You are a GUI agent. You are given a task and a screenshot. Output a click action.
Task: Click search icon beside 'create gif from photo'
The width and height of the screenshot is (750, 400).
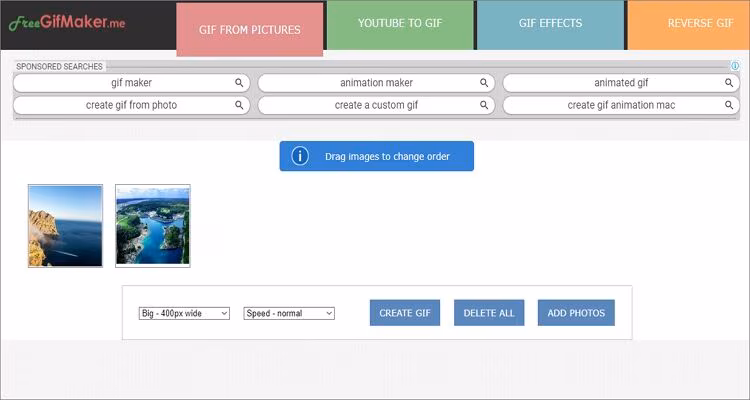239,105
